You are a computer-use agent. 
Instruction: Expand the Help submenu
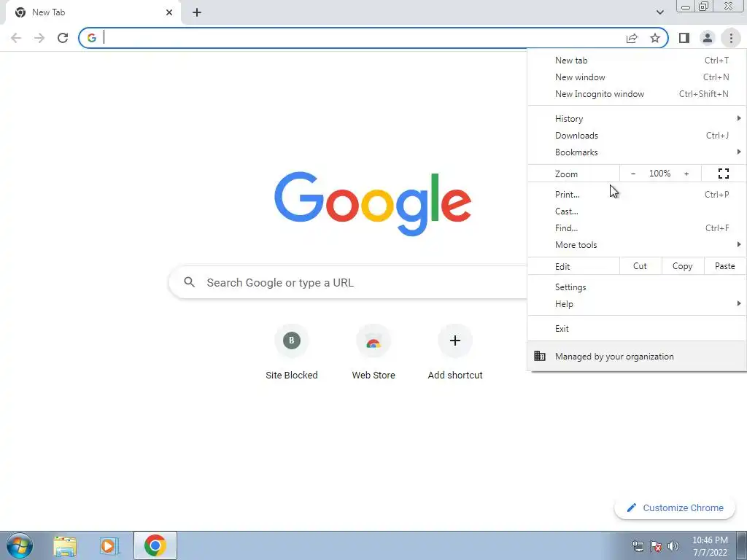(637, 304)
